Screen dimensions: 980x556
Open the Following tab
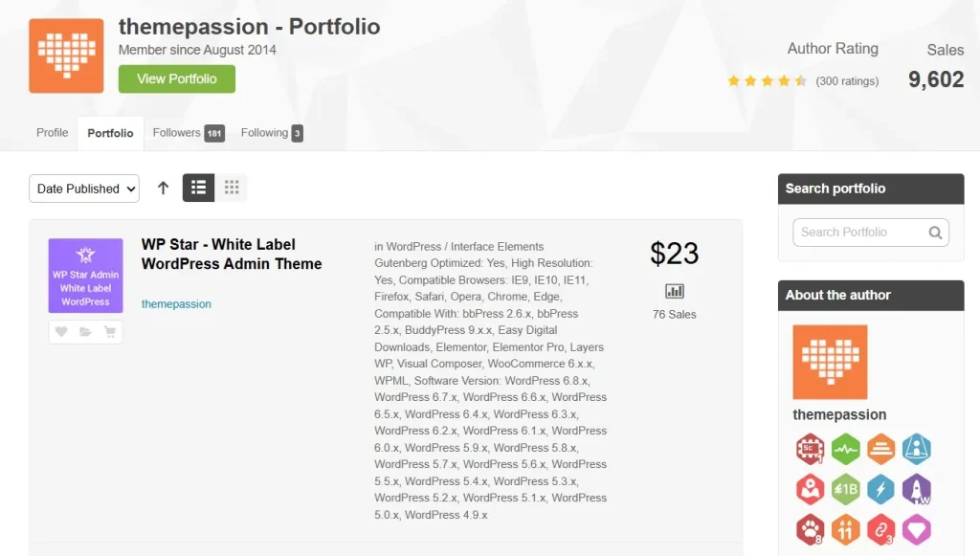[263, 133]
